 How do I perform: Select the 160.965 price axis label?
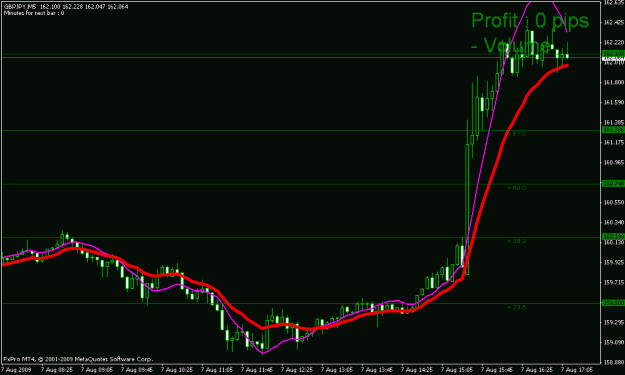(613, 162)
